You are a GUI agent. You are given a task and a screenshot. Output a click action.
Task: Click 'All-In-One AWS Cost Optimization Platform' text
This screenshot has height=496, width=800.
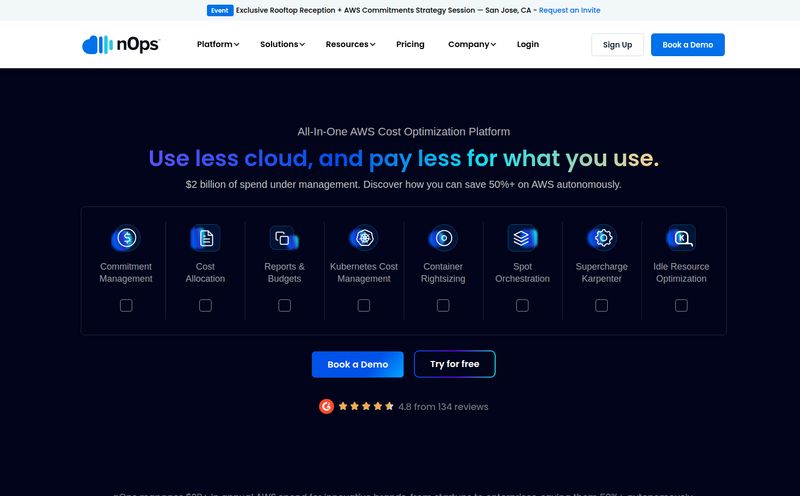click(x=404, y=132)
